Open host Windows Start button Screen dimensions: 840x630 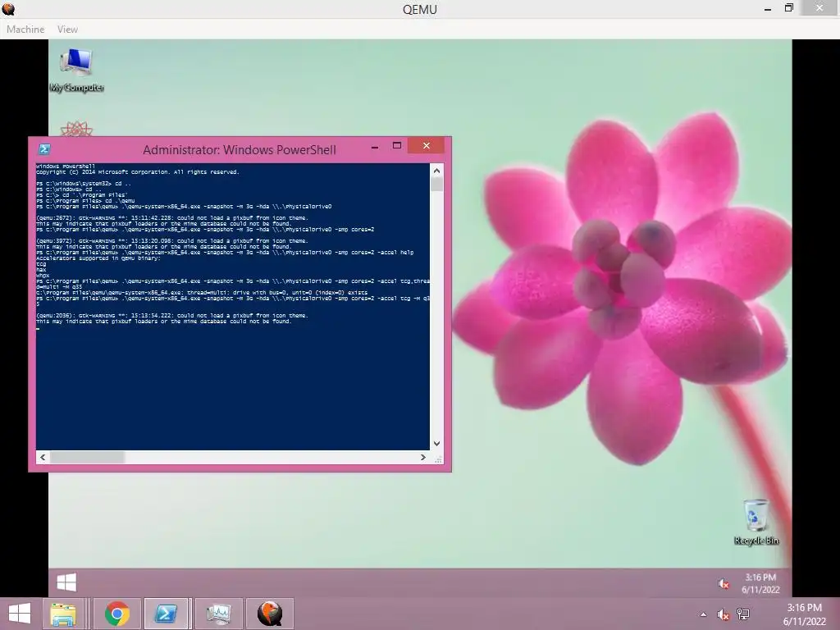coord(20,614)
